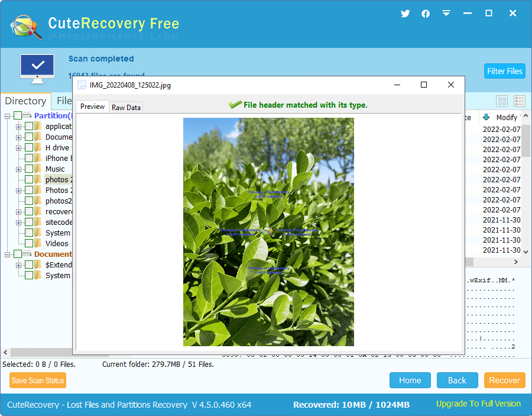Viewport: 532px width, 416px height.
Task: Collapse the Partition tree node
Action: pyautogui.click(x=8, y=116)
